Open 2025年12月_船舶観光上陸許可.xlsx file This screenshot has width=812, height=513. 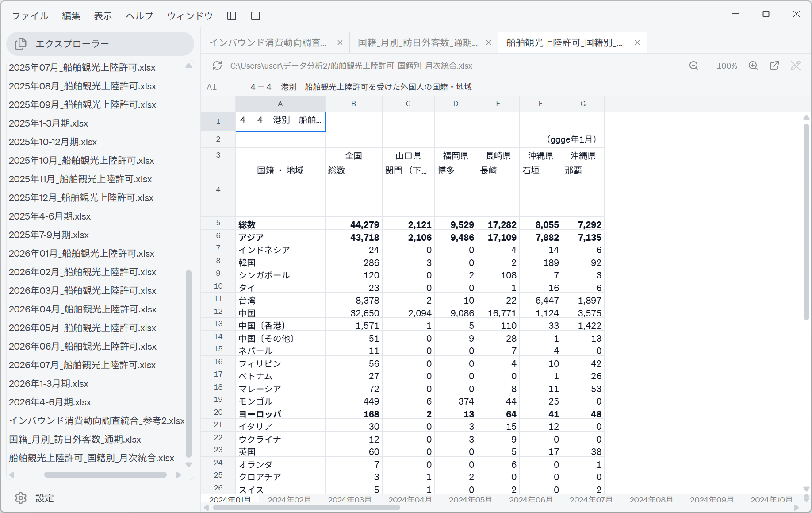coord(81,198)
